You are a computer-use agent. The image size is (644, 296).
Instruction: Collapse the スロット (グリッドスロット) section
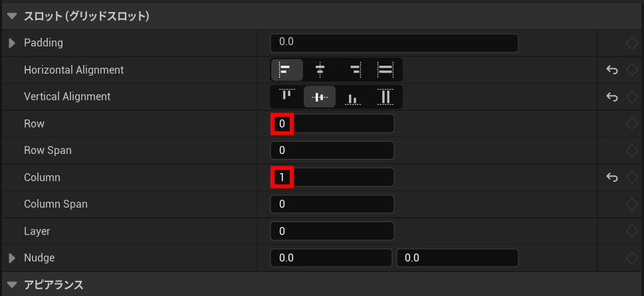tap(11, 17)
